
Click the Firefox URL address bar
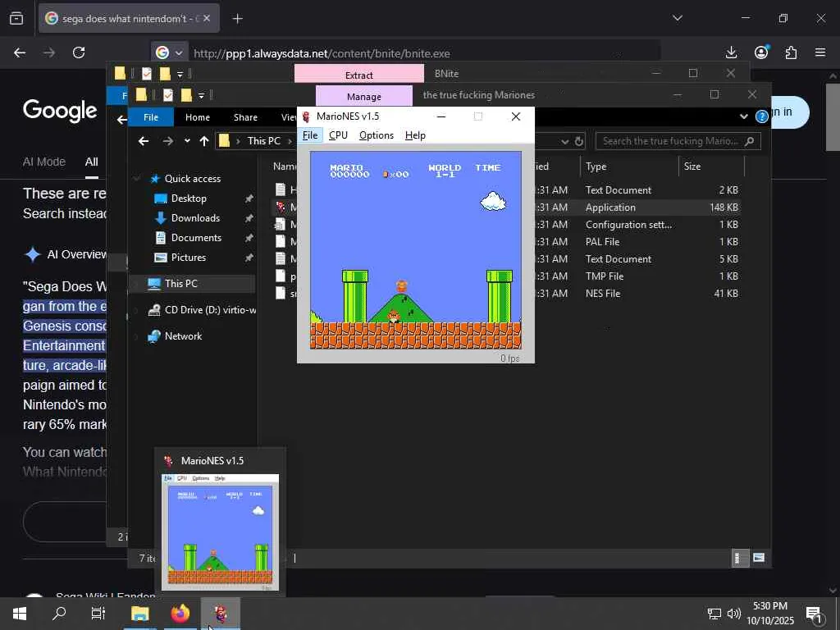(x=423, y=53)
